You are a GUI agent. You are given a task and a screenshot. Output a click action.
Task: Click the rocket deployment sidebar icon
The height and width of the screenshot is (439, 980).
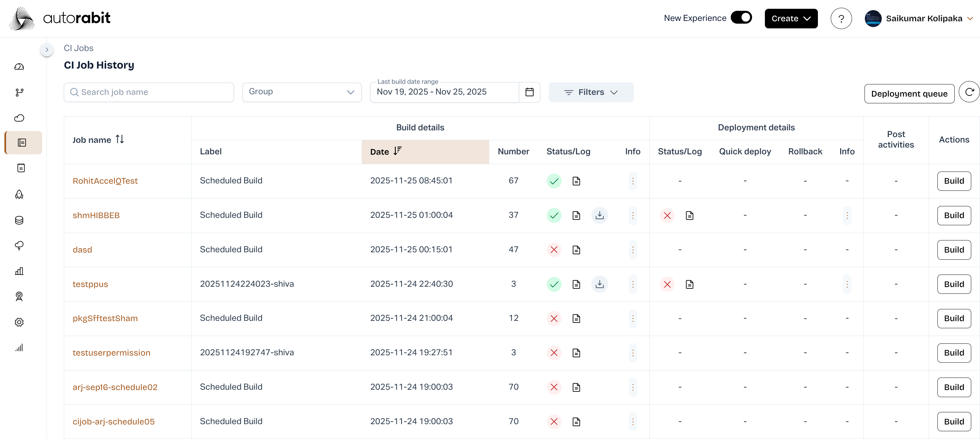[19, 195]
